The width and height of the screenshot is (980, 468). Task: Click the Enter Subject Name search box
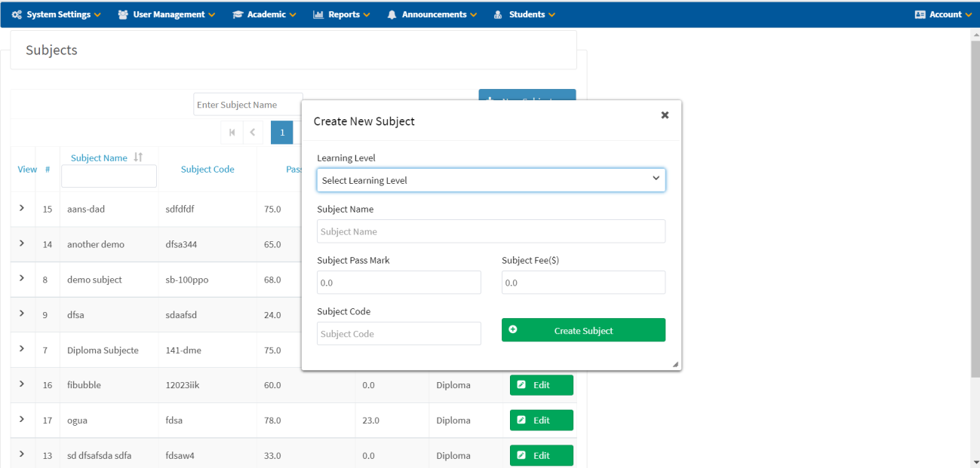pos(247,105)
